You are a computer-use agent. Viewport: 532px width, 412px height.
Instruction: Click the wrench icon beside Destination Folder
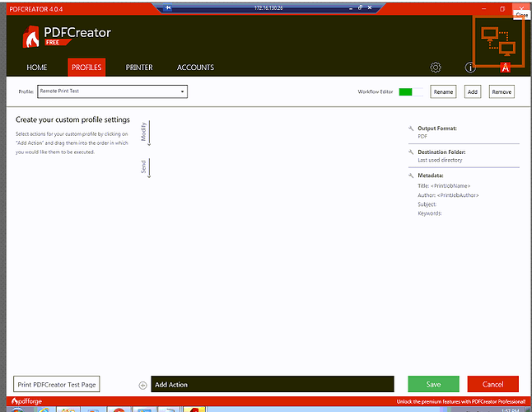(x=411, y=152)
